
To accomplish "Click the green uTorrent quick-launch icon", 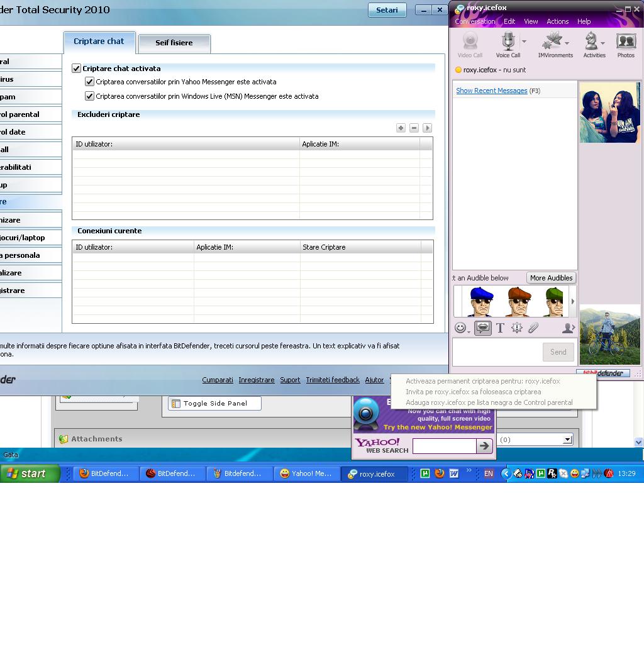I will [x=425, y=473].
